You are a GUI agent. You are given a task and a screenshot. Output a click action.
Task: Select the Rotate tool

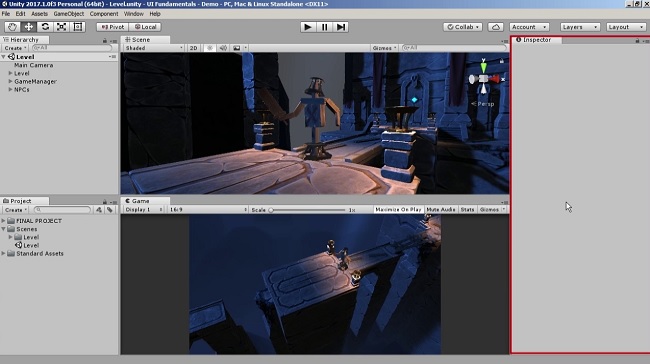(x=45, y=27)
